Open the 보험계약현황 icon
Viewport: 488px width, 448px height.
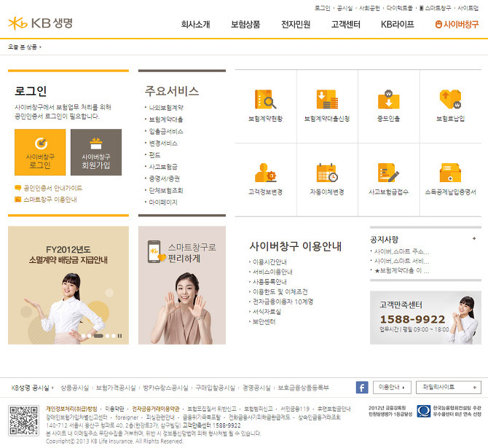tap(265, 99)
